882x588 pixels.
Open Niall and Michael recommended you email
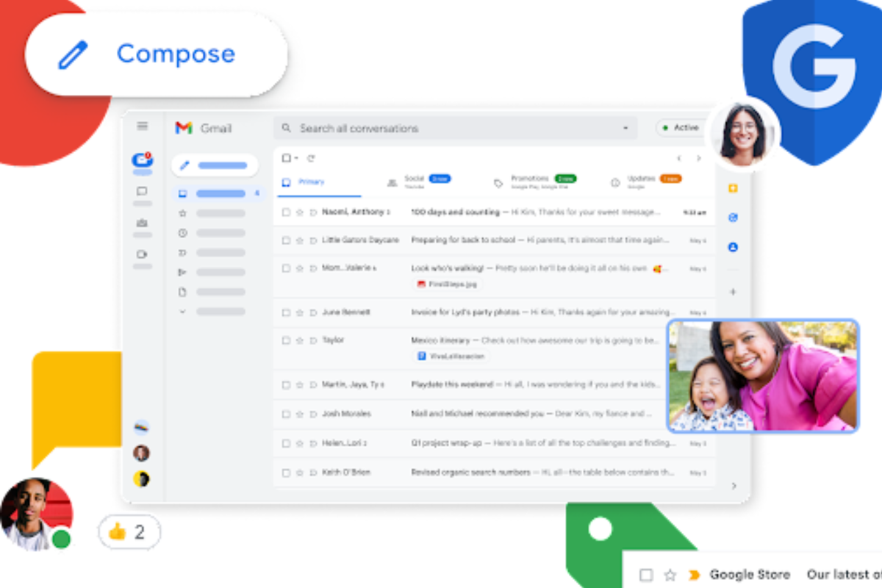click(x=494, y=414)
